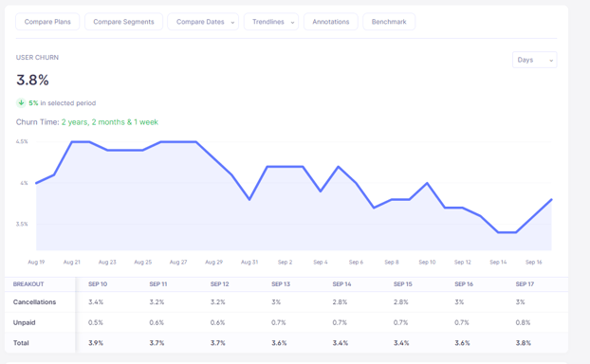The image size is (590, 364).
Task: Click the SEP 12 column header
Action: (220, 284)
